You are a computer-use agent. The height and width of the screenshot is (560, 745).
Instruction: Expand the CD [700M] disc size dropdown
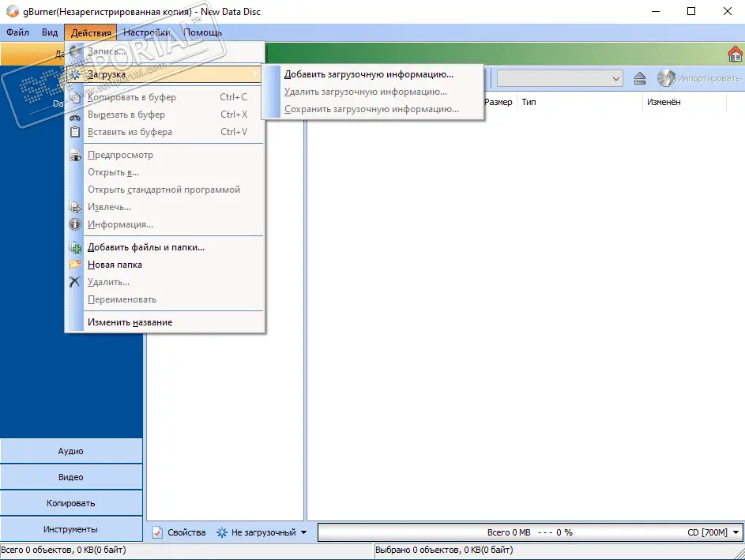pyautogui.click(x=736, y=533)
